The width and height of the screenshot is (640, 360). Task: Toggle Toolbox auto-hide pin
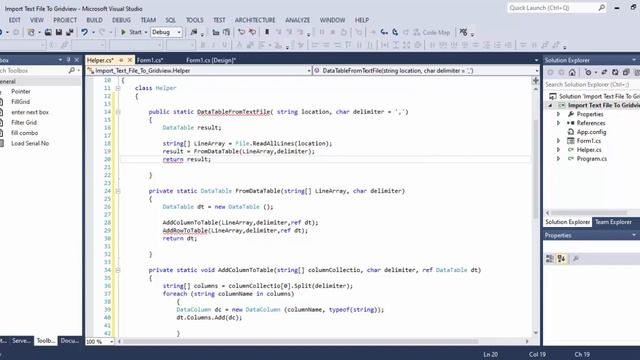click(68, 60)
